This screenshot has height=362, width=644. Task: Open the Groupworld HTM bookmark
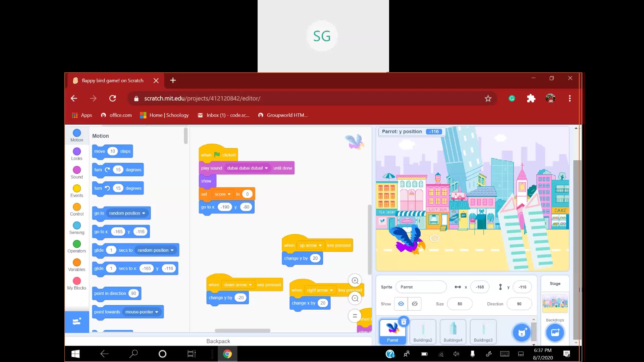point(283,115)
